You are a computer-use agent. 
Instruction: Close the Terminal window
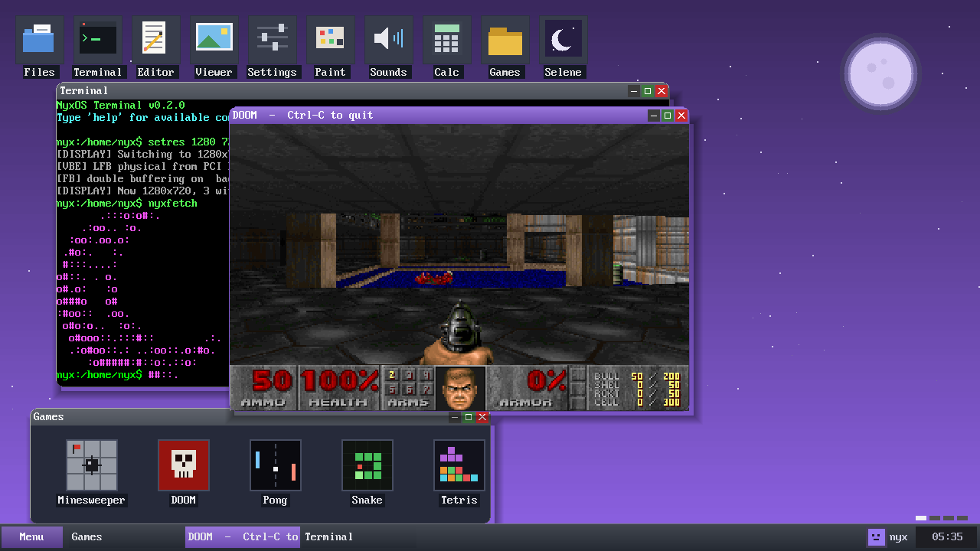pyautogui.click(x=661, y=91)
